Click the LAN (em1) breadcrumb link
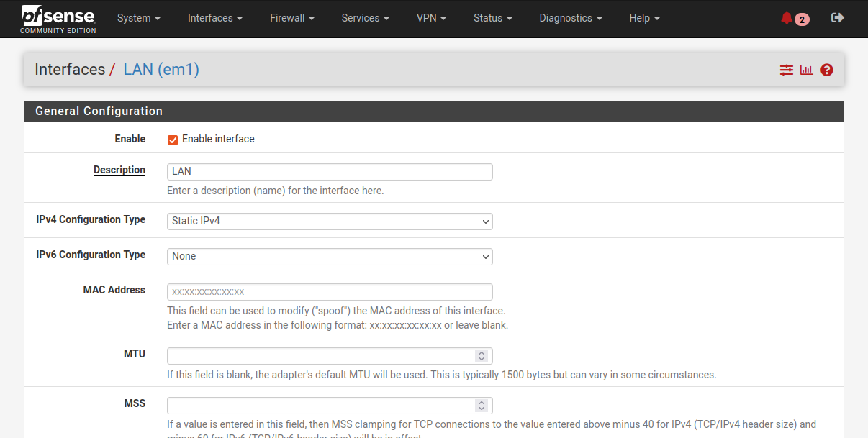This screenshot has width=868, height=438. (x=161, y=70)
